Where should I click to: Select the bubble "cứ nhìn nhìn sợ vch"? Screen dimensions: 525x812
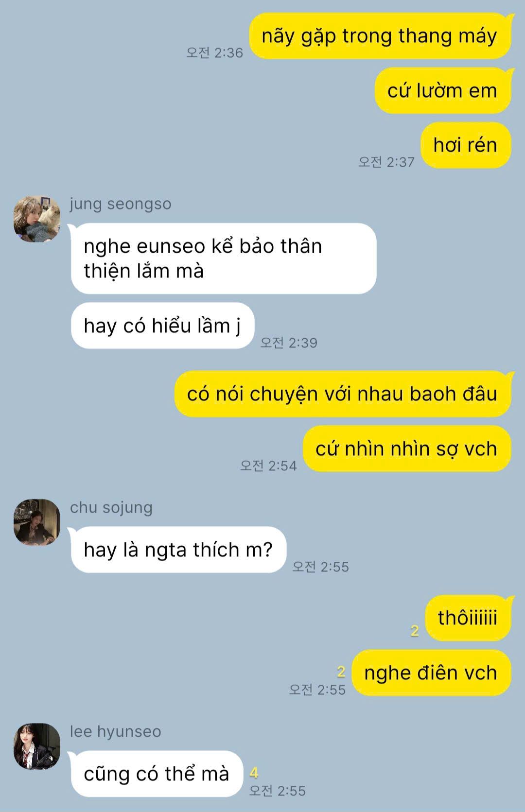coord(407,449)
